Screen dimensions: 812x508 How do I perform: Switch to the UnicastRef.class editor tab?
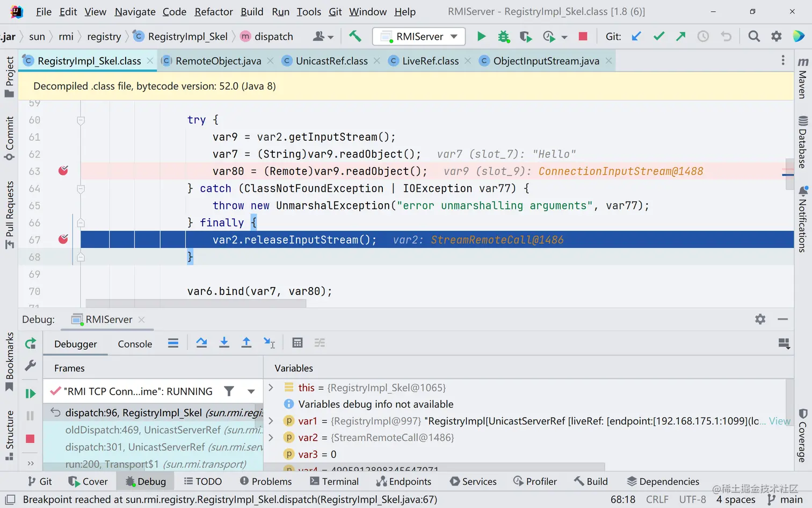(331, 61)
